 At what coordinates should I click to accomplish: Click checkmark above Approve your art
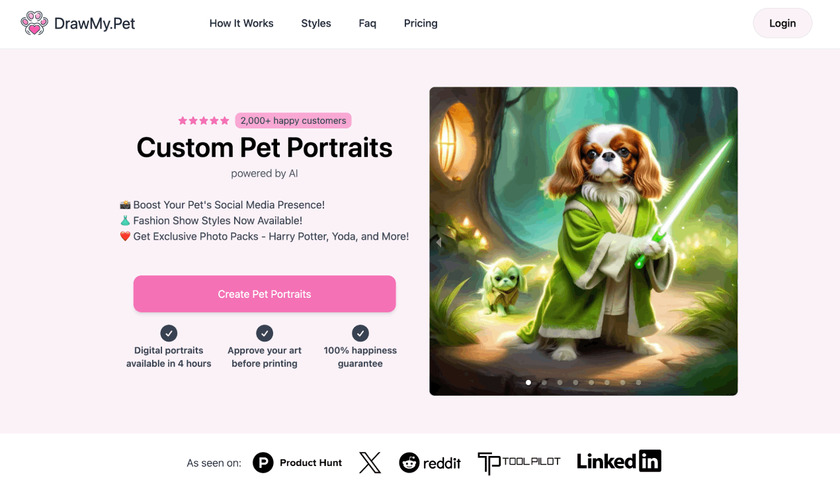tap(264, 333)
